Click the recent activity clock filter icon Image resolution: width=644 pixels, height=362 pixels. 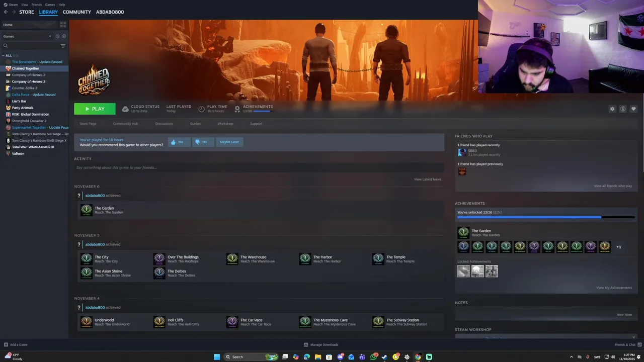coord(57,36)
